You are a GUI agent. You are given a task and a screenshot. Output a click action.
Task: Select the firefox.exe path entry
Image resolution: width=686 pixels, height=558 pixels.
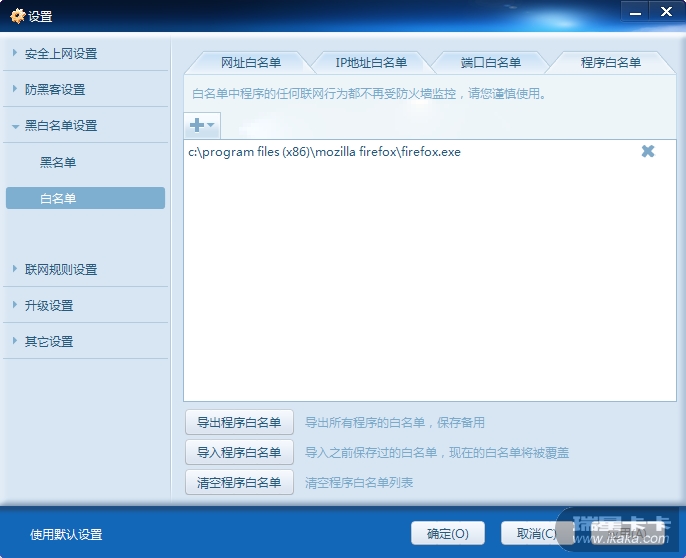(324, 152)
